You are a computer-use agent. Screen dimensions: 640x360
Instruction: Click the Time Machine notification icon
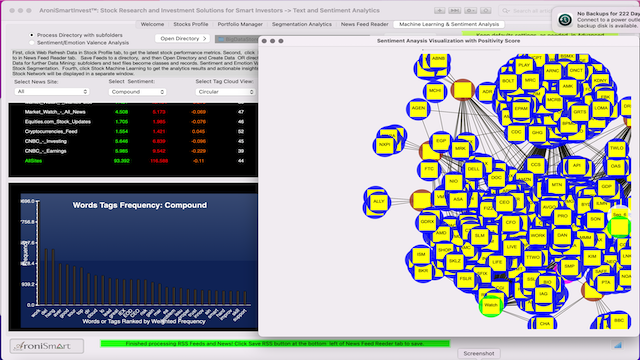(x=565, y=19)
